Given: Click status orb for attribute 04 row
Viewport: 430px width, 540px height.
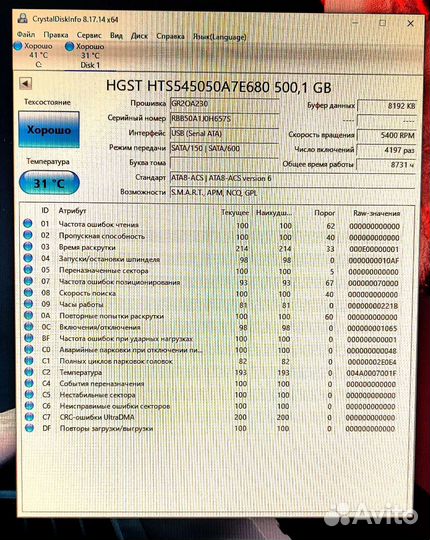Looking at the screenshot, I should pos(28,258).
